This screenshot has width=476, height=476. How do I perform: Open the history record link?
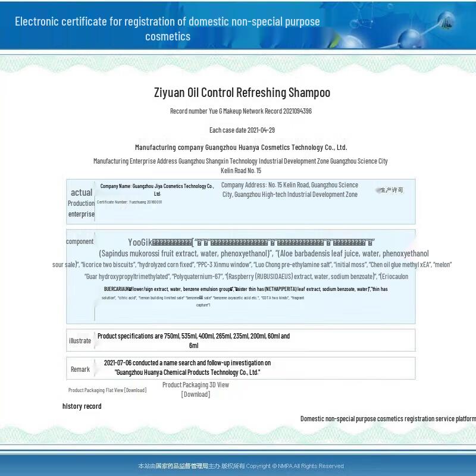(82, 406)
